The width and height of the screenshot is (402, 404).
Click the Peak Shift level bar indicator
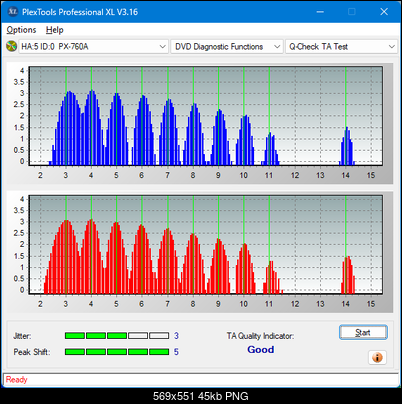(x=117, y=352)
